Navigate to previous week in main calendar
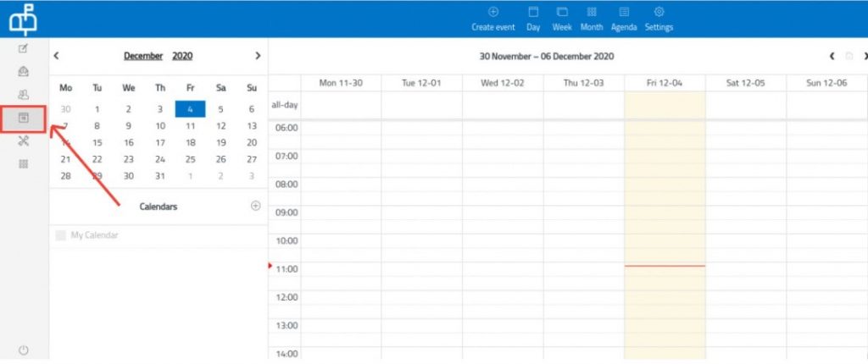The height and width of the screenshot is (364, 868). point(832,56)
